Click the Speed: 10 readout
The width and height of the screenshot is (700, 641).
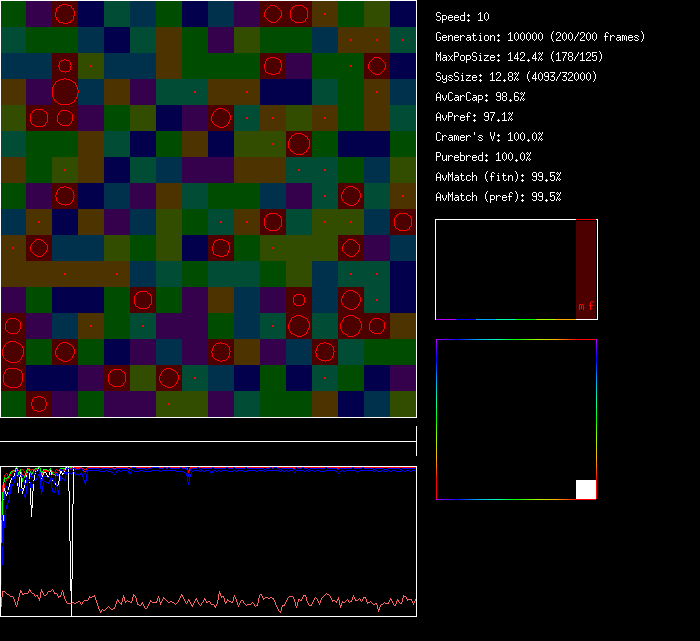(462, 17)
